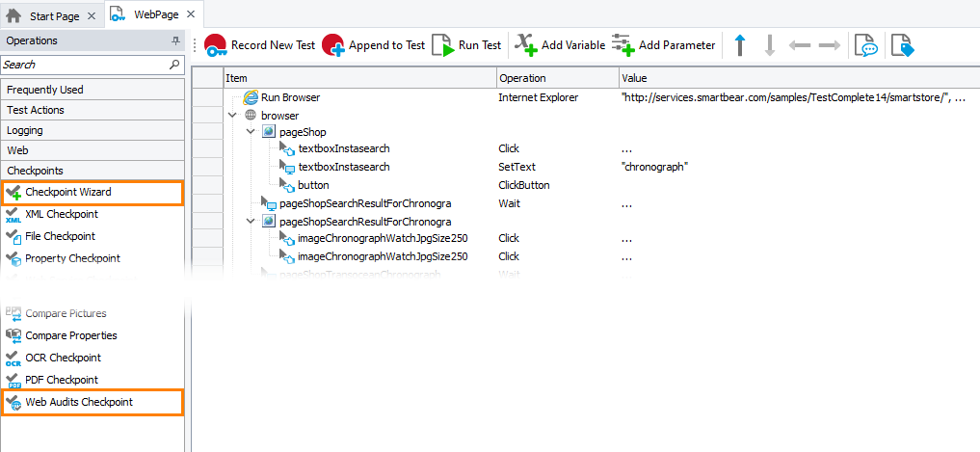The image size is (980, 452).
Task: Expand the Test Actions category
Action: [93, 110]
